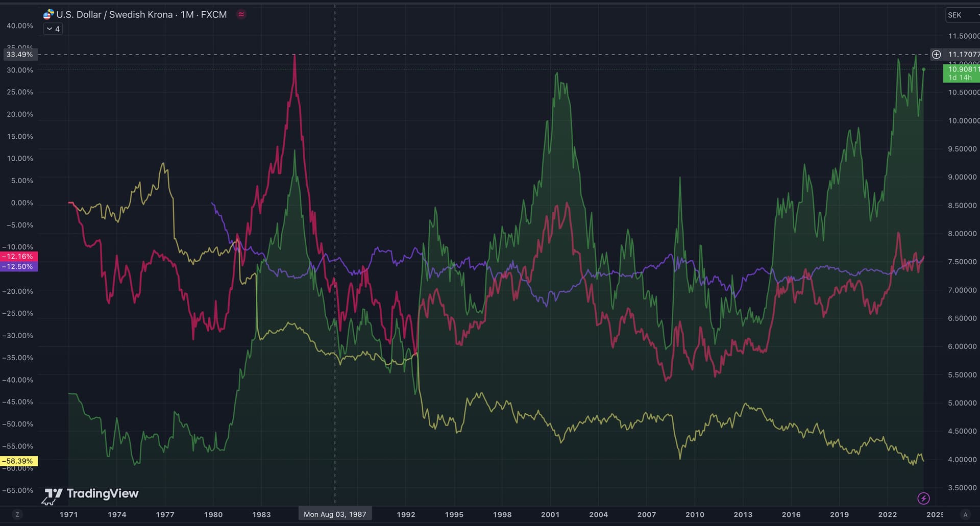Click the purple -12.50% series label
The height and width of the screenshot is (526, 980).
point(19,266)
